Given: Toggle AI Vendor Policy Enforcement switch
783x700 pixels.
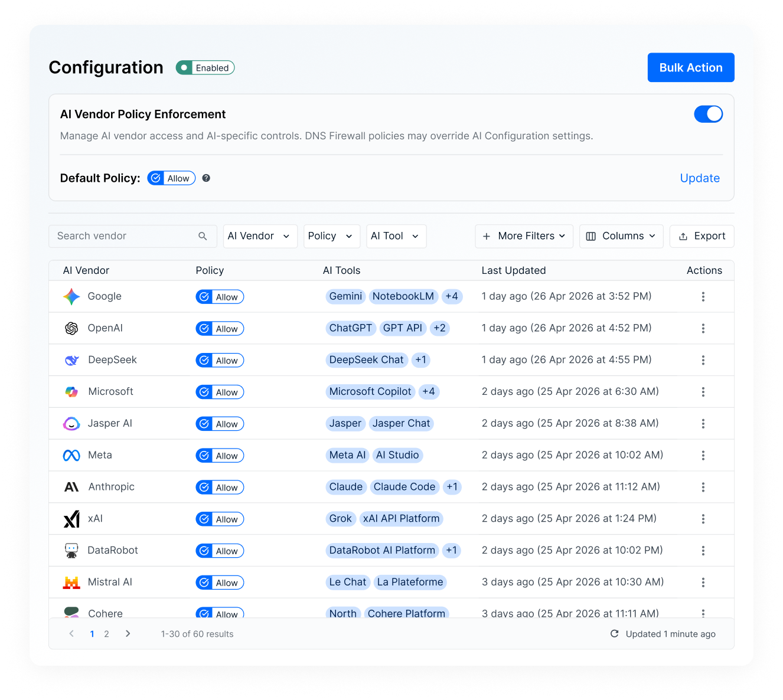Looking at the screenshot, I should tap(708, 114).
